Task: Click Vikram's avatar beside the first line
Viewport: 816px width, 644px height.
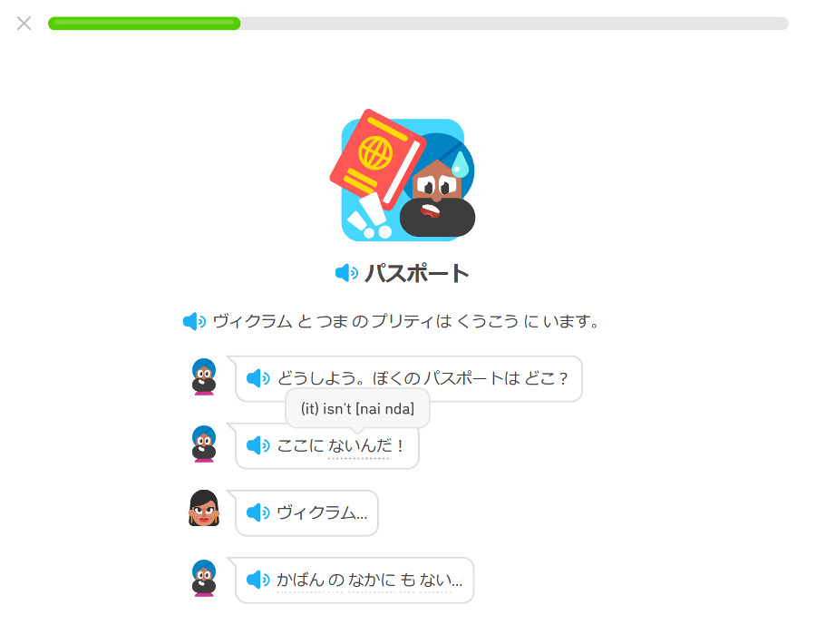Action: point(204,377)
